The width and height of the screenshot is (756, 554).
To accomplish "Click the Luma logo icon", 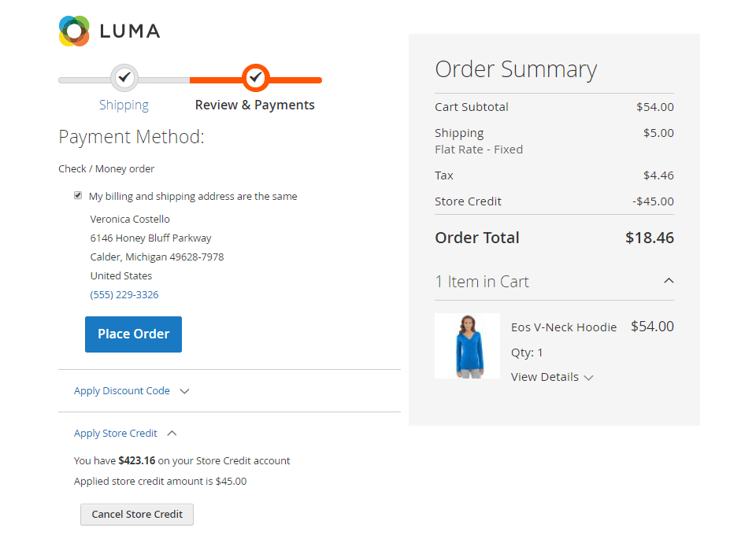I will pos(75,31).
